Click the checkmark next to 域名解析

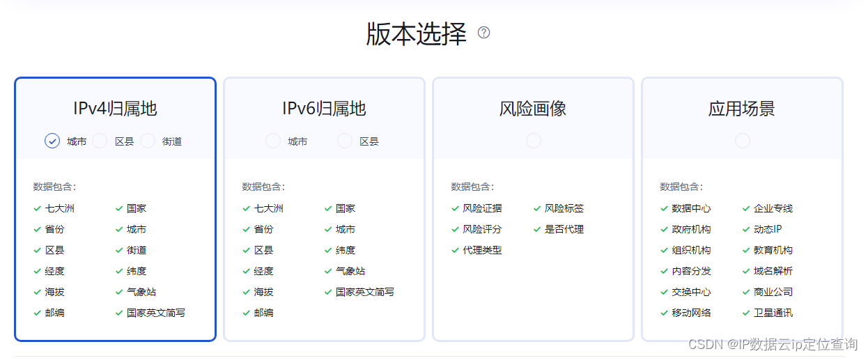click(746, 271)
